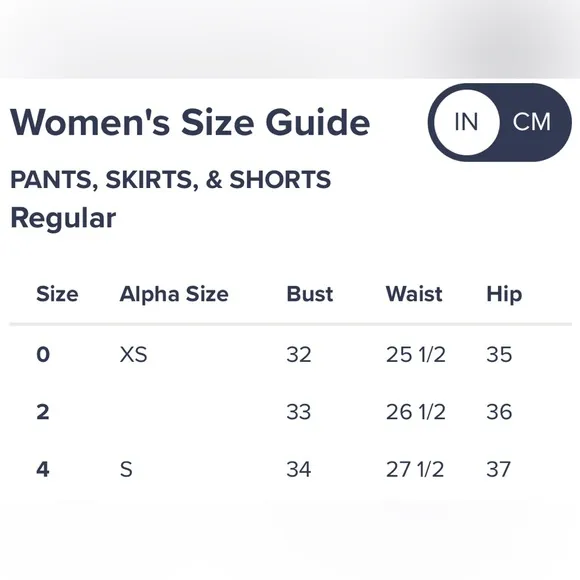Image resolution: width=580 pixels, height=580 pixels.
Task: Select the IN unit option
Action: pos(466,122)
